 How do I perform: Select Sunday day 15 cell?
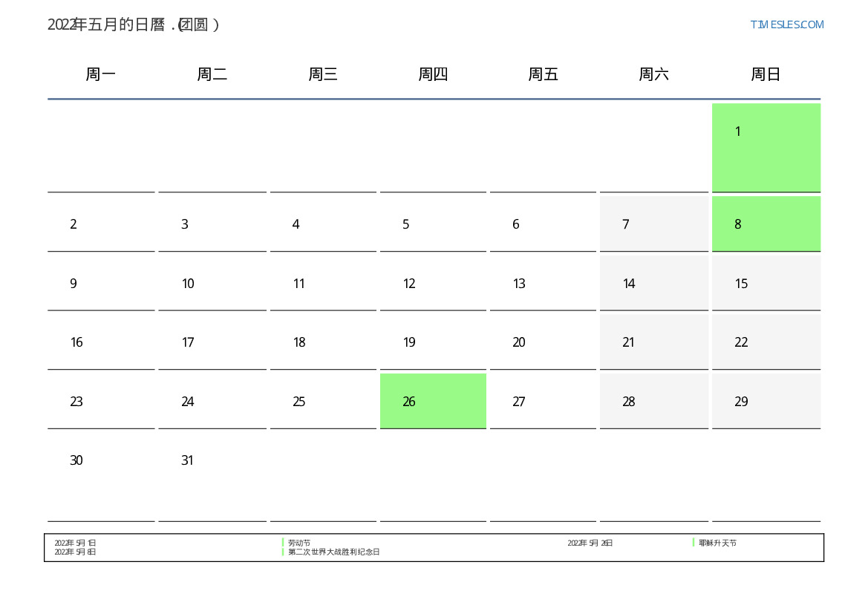click(x=766, y=283)
